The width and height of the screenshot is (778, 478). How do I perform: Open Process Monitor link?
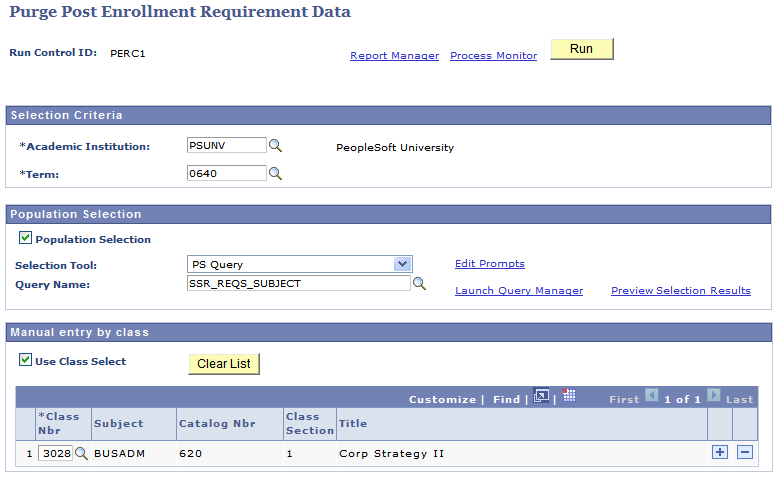494,56
